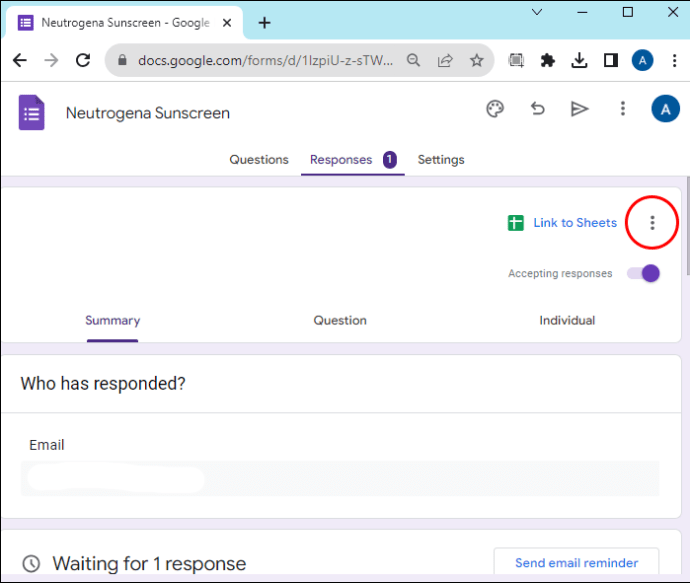Turn off Accepting responses toggle
The image size is (690, 583).
tap(643, 273)
